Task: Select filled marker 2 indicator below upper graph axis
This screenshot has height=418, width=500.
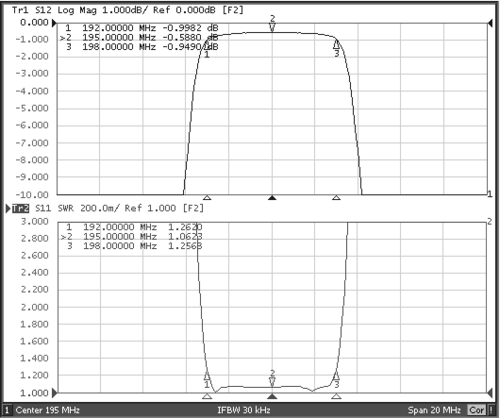Action: click(272, 198)
